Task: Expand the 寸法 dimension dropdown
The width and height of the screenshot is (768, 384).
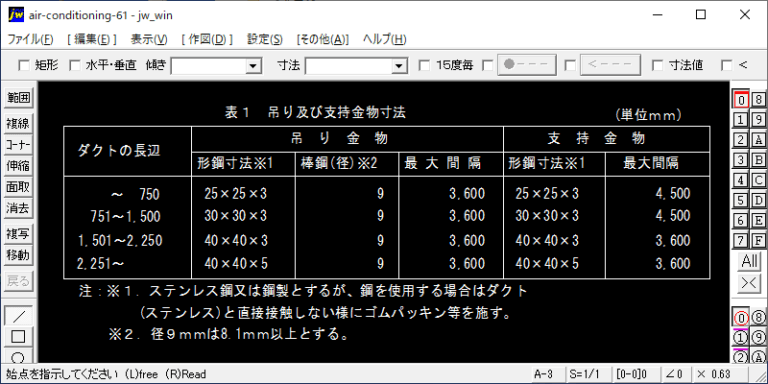Action: point(400,65)
